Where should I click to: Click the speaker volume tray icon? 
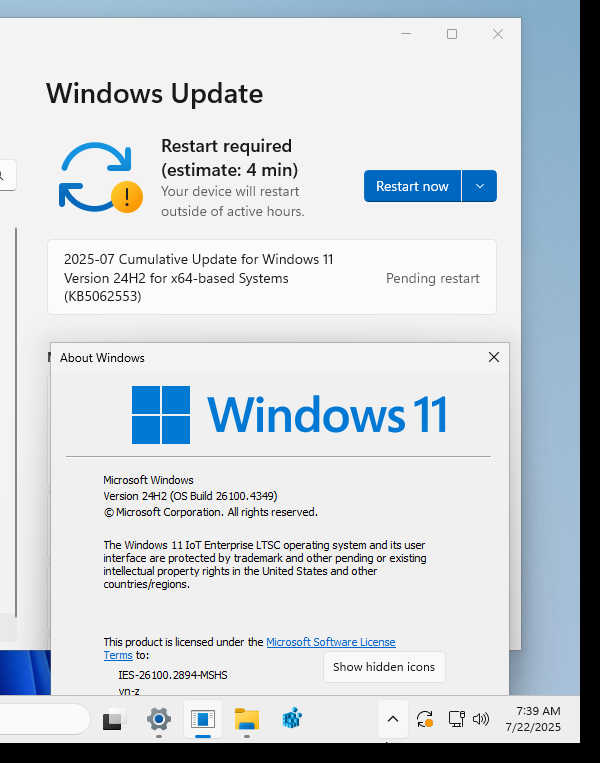pos(481,719)
